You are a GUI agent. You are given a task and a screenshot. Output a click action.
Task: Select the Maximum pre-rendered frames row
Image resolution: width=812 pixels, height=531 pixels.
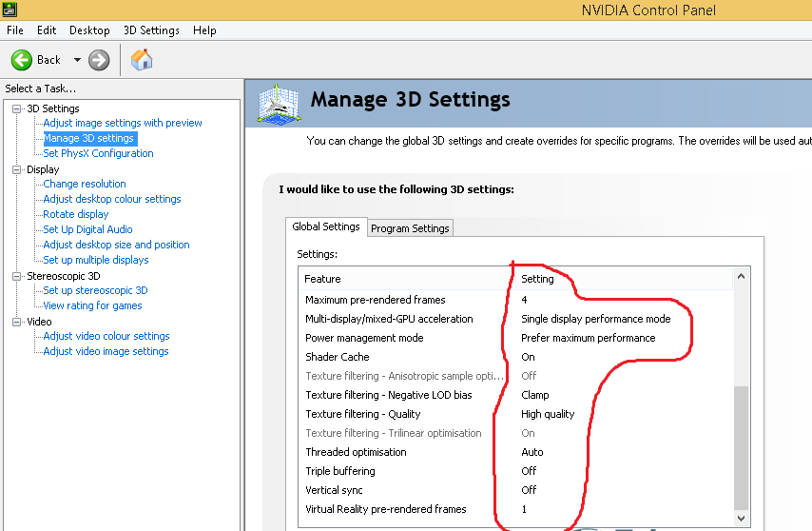tap(515, 300)
